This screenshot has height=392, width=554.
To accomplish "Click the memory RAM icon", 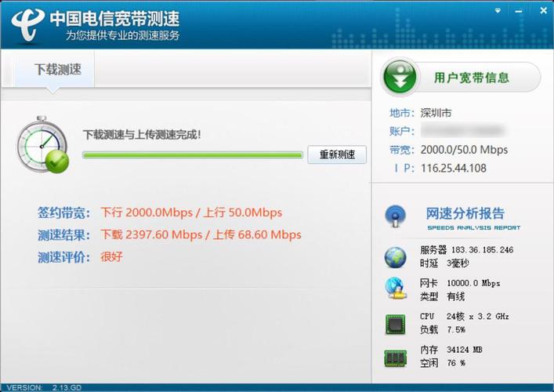I will pyautogui.click(x=395, y=358).
